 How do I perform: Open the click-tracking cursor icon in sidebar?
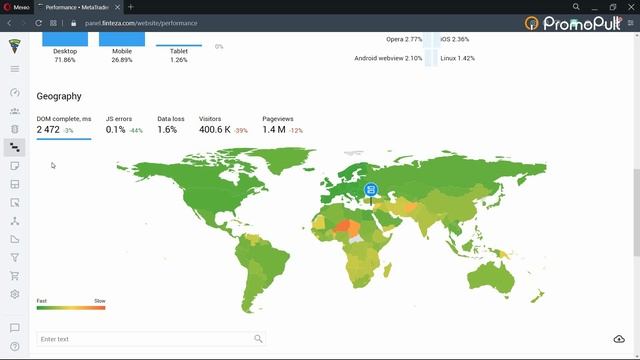click(x=15, y=202)
